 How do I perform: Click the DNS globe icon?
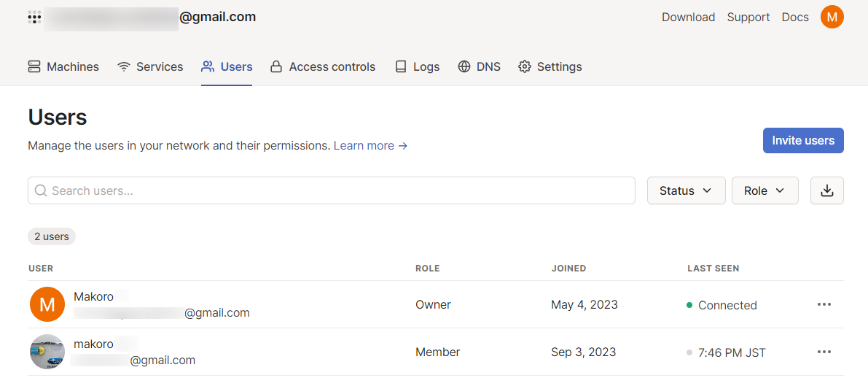(464, 67)
